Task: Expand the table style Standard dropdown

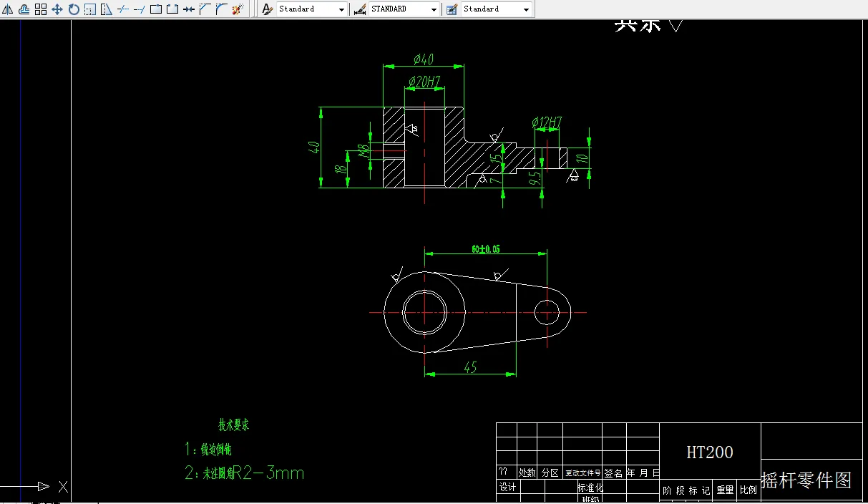Action: 527,10
